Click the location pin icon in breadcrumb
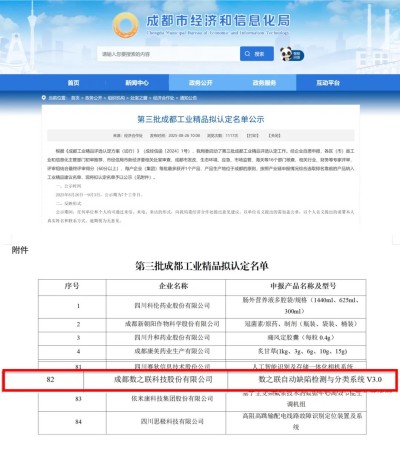 (44, 98)
